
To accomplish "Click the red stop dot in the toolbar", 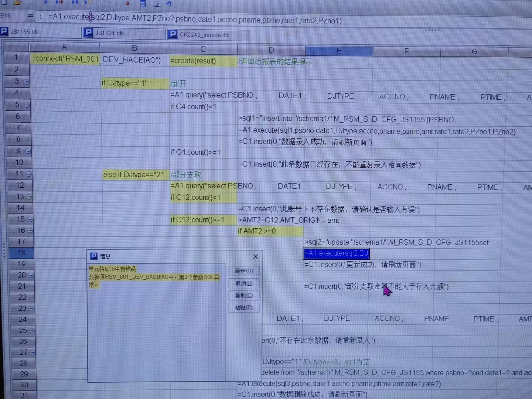I will 127,3.
